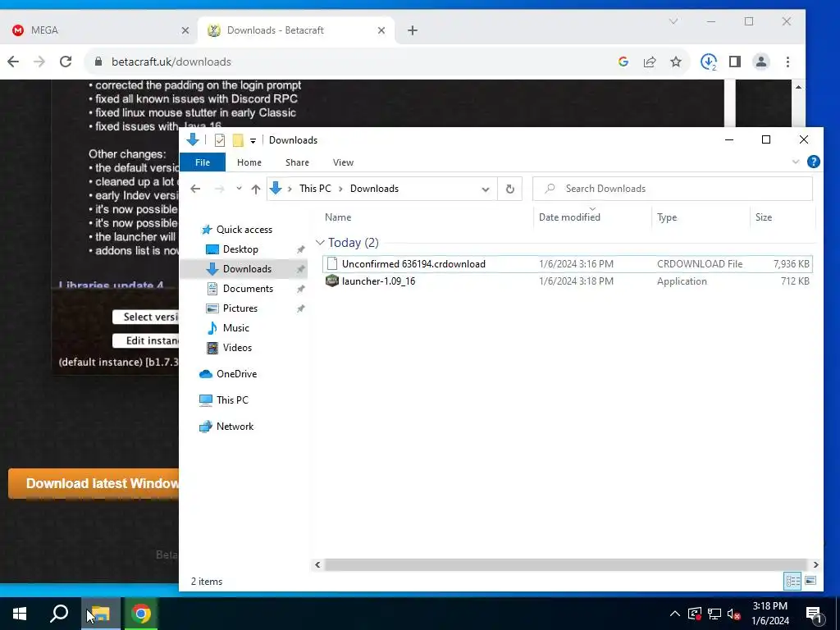Switch to details view layout icon
This screenshot has height=630, width=840.
pyautogui.click(x=793, y=581)
